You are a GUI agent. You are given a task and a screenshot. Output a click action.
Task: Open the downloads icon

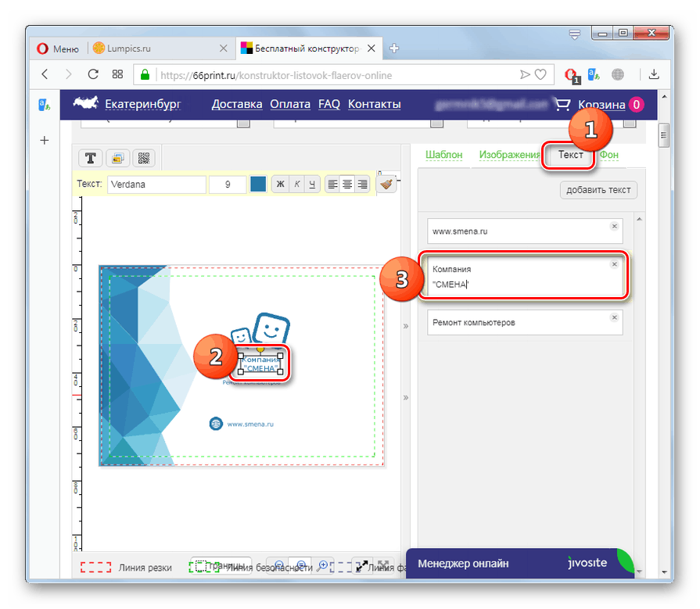[654, 74]
